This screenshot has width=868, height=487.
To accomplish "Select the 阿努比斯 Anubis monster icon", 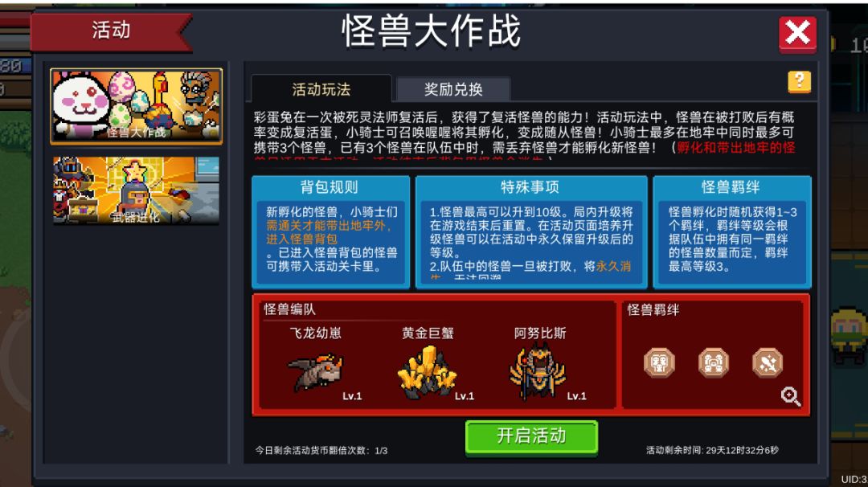I will (x=538, y=371).
